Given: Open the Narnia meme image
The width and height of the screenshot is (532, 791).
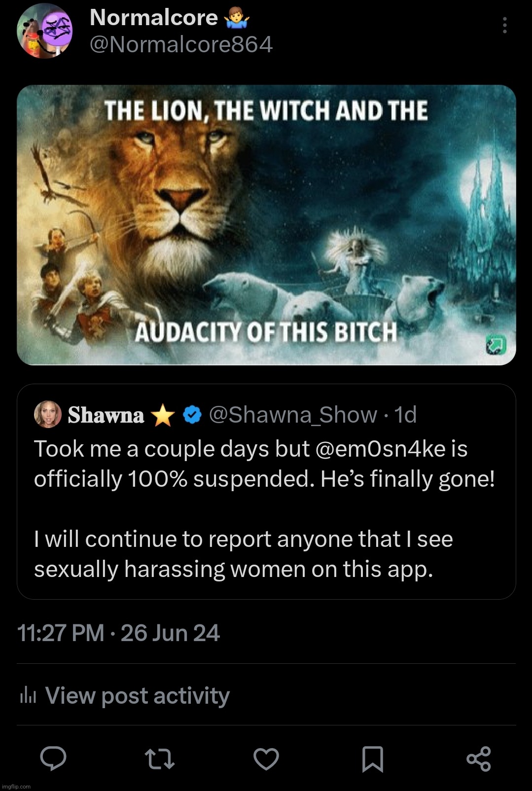Looking at the screenshot, I should point(266,225).
